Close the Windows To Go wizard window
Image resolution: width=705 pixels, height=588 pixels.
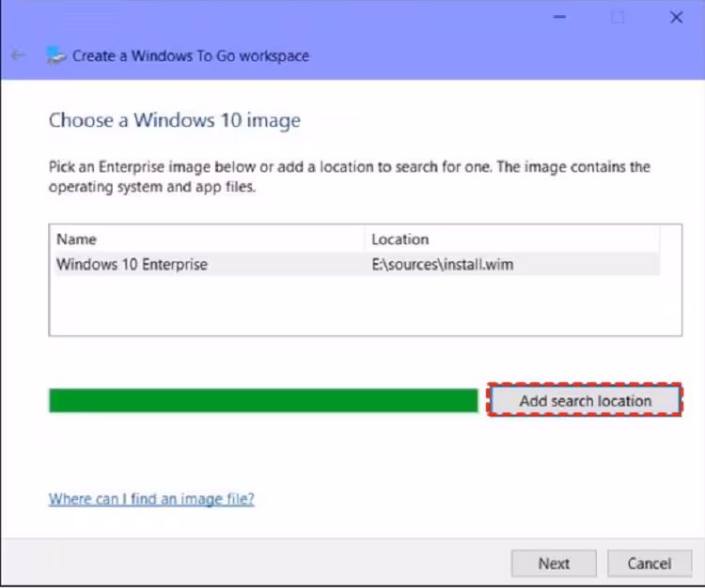point(676,18)
